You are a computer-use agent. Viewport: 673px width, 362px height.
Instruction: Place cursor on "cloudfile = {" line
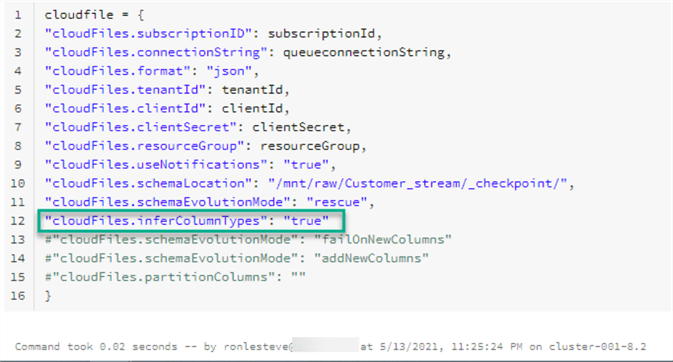pos(94,15)
